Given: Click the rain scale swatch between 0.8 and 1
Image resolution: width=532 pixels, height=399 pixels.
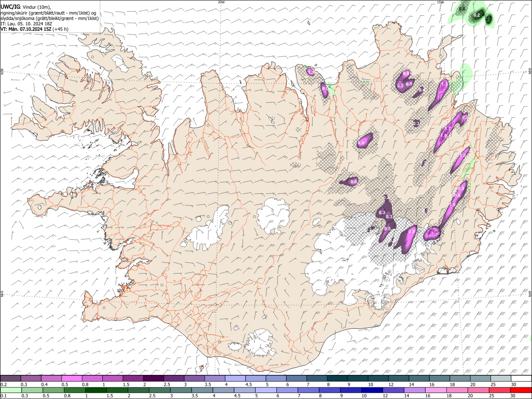Looking at the screenshot, I should click(74, 390).
